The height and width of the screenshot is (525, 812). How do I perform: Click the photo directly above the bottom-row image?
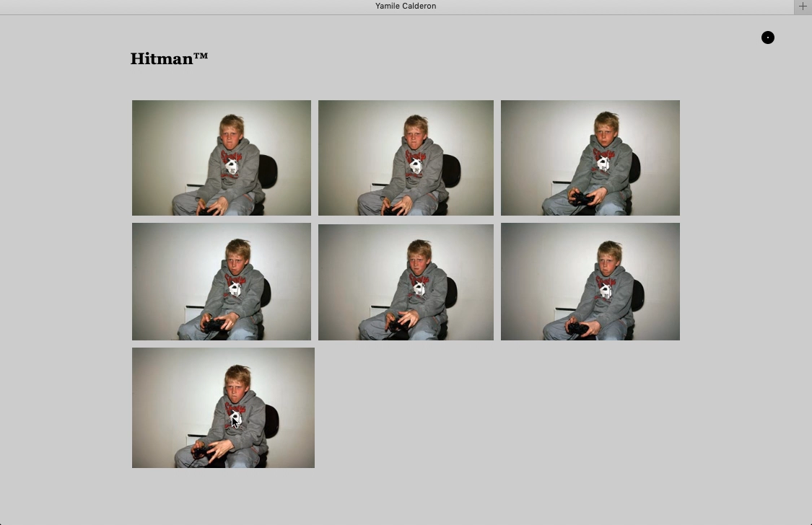coord(222,281)
